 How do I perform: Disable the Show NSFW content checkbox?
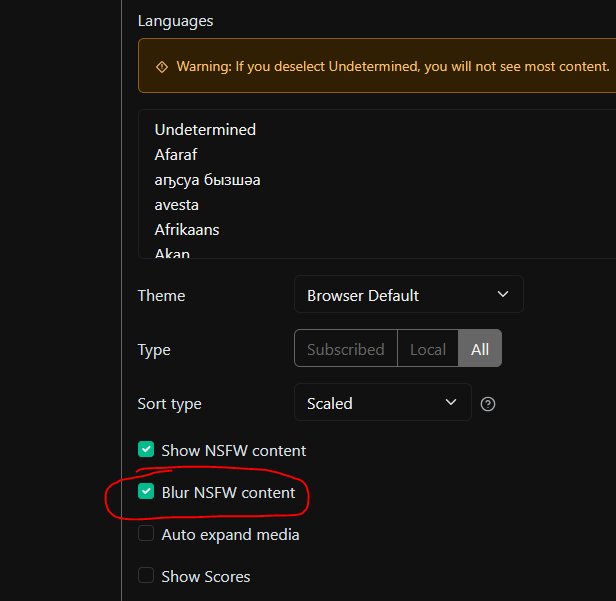click(x=146, y=450)
